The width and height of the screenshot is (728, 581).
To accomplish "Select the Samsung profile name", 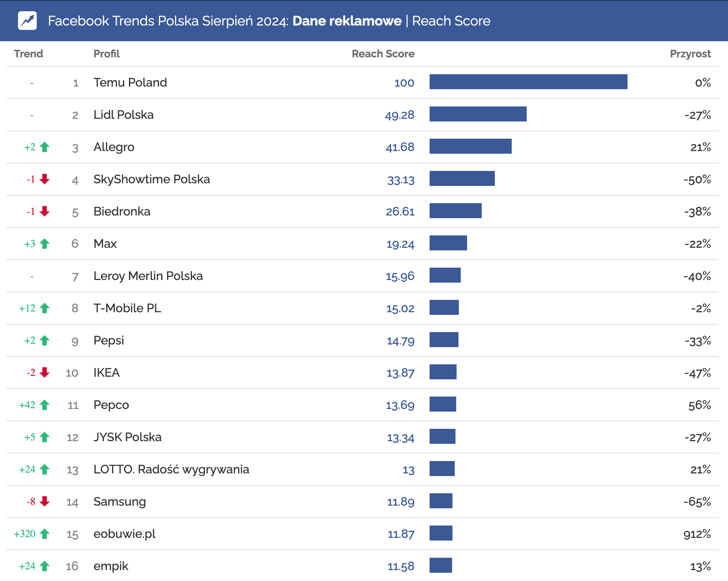I will [x=120, y=502].
